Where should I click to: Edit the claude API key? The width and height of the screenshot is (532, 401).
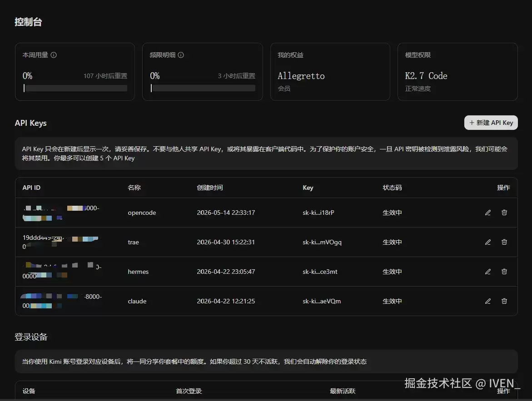point(488,301)
